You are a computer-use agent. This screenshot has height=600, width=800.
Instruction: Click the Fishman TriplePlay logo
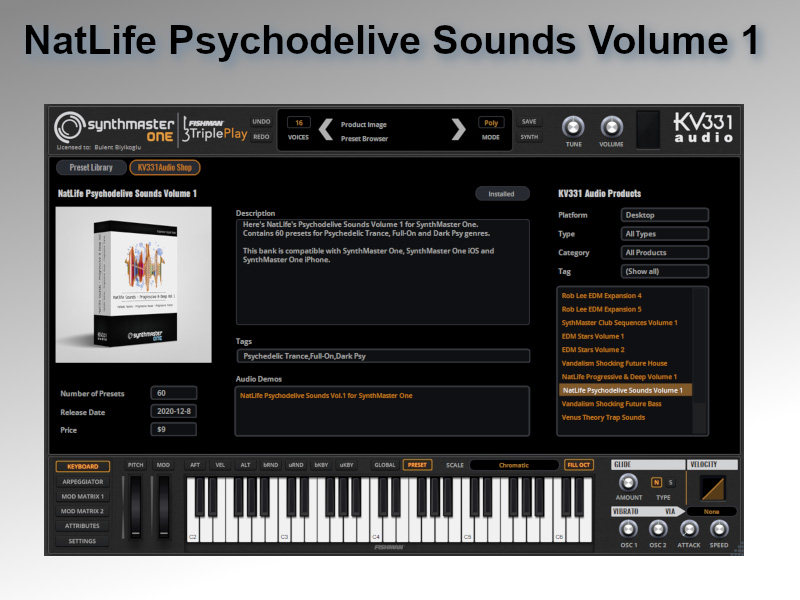tap(215, 130)
